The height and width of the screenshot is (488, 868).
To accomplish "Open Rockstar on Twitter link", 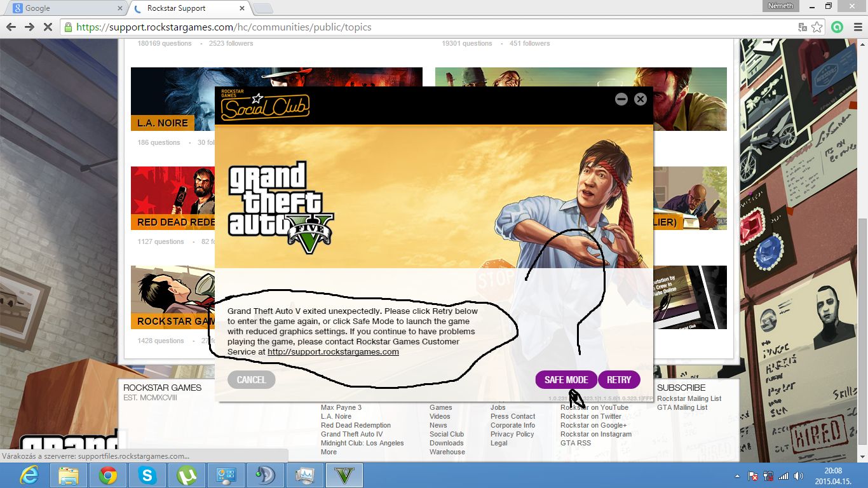I will click(591, 416).
